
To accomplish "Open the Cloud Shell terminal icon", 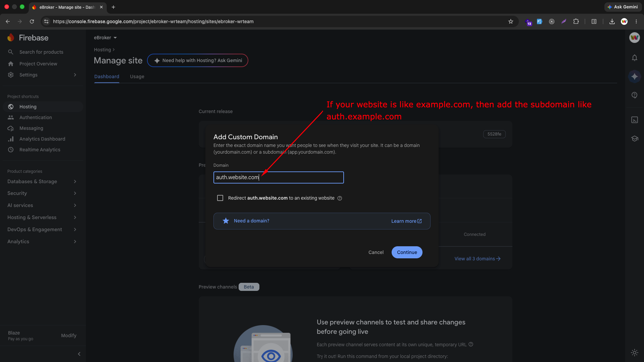I will (634, 120).
